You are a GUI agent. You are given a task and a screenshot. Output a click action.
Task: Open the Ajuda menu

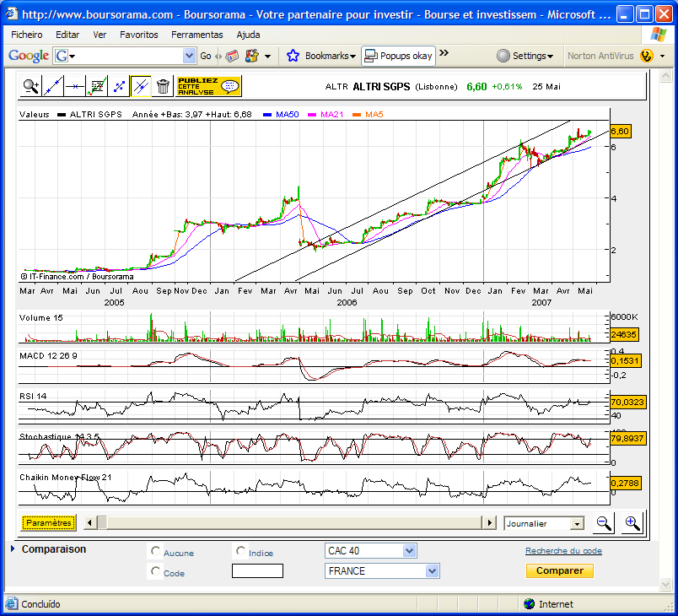click(x=248, y=35)
